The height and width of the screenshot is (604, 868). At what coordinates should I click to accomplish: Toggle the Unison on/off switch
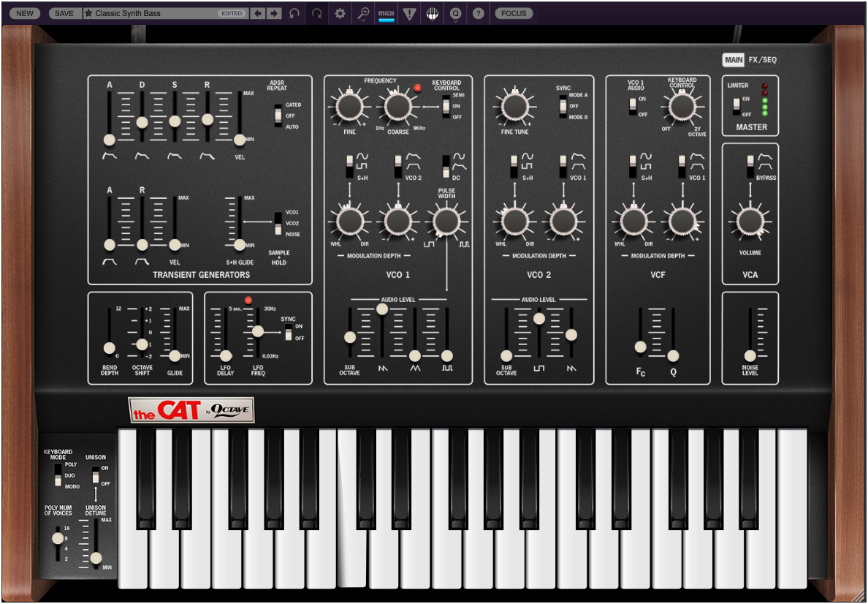(x=95, y=475)
